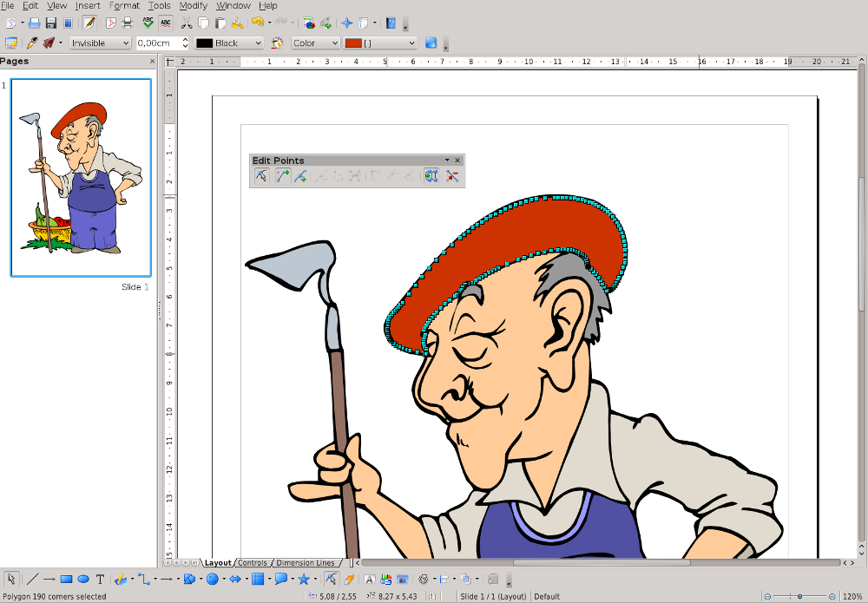Select the Symbol Shapes smiley tool
Image resolution: width=868 pixels, height=603 pixels.
[x=212, y=580]
